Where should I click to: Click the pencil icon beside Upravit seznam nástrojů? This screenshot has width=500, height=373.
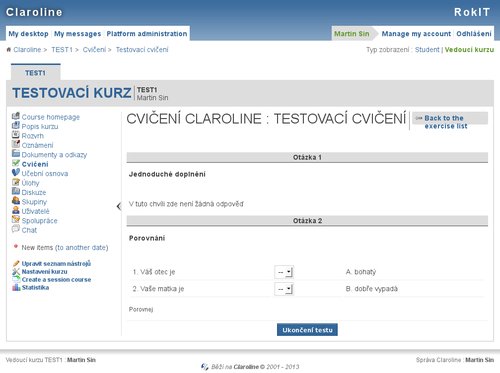tap(16, 263)
